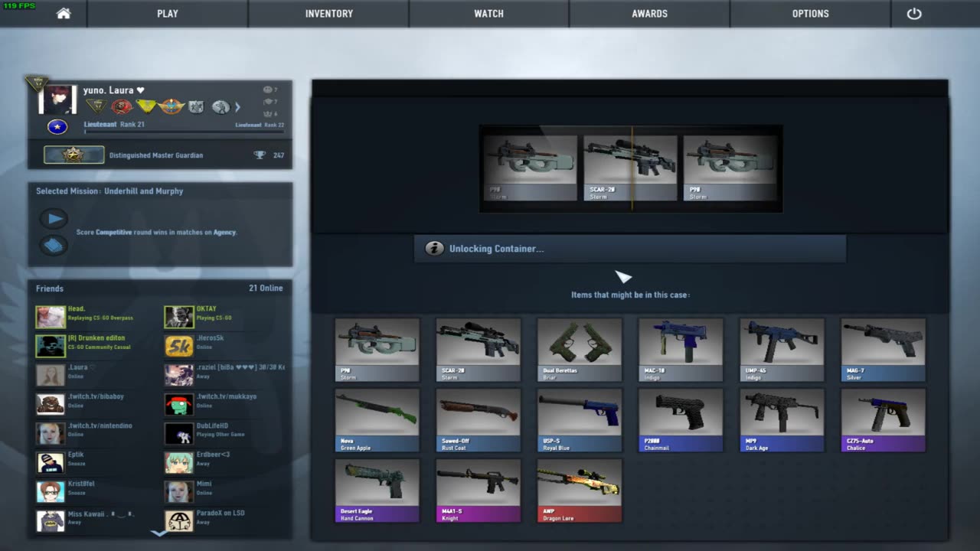Image resolution: width=980 pixels, height=551 pixels.
Task: Select the yellow triangular medal
Action: point(146,107)
